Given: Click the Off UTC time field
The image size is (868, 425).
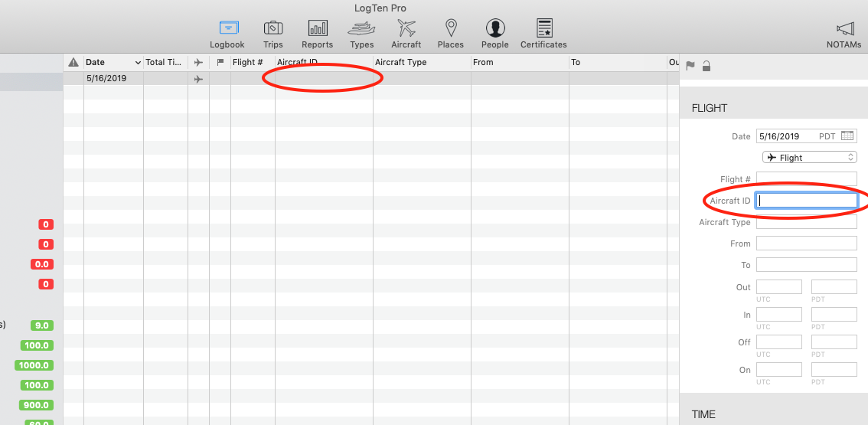Looking at the screenshot, I should pos(779,342).
